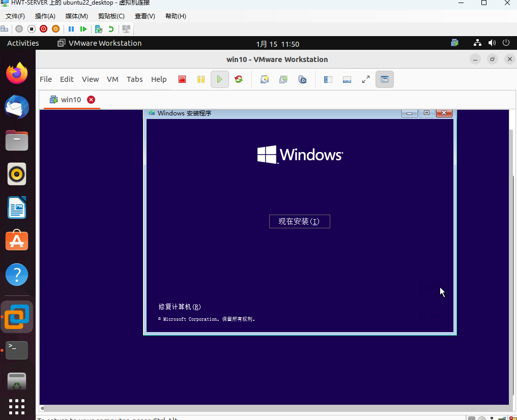Close the win10 tab
This screenshot has width=517, height=420.
(91, 100)
